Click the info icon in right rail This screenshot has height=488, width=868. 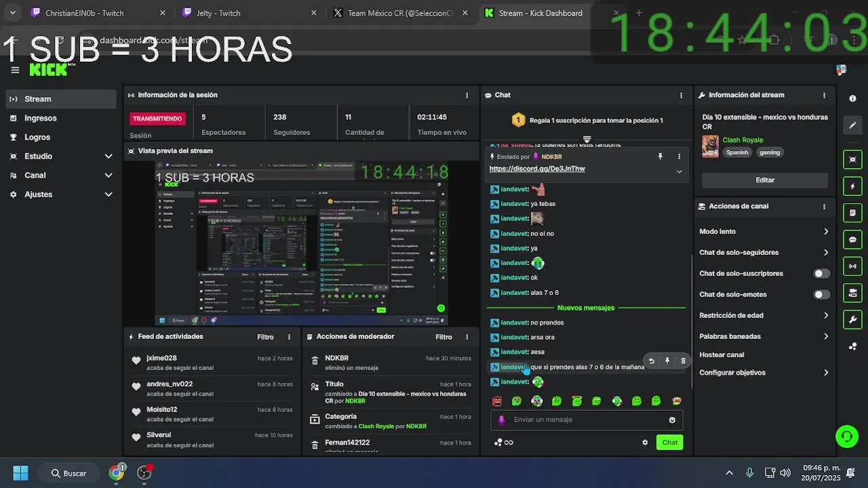pos(852,98)
